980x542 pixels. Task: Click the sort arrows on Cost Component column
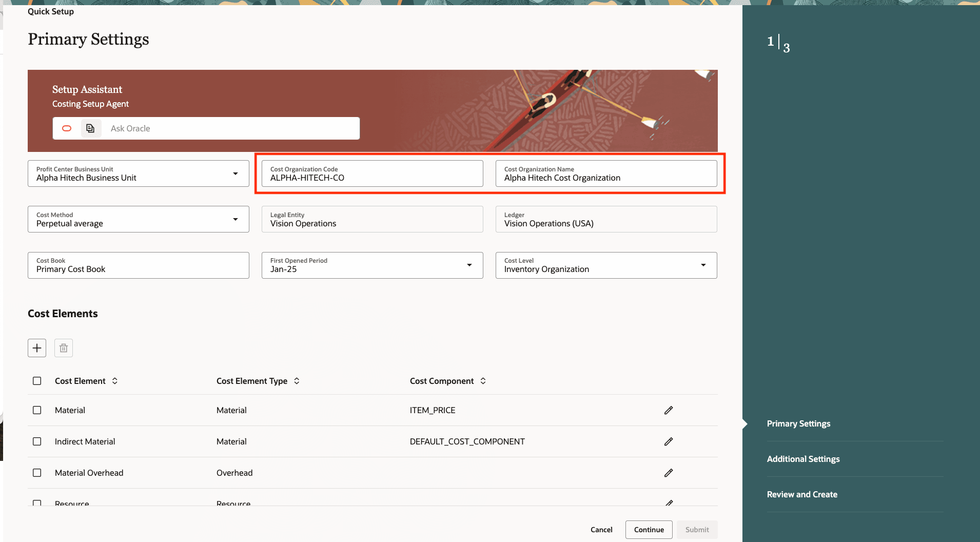click(483, 381)
